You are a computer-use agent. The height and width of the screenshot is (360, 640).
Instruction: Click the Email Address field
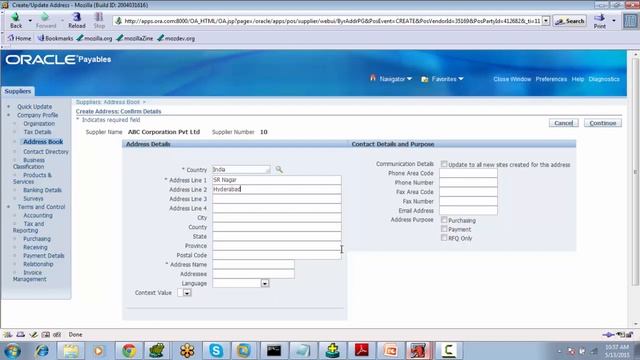(x=468, y=211)
